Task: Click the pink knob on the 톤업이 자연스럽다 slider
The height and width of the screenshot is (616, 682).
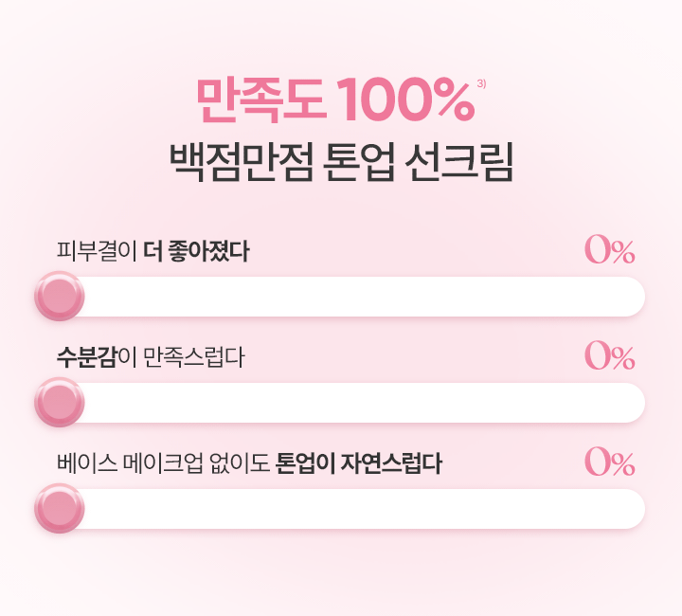Action: click(x=60, y=509)
